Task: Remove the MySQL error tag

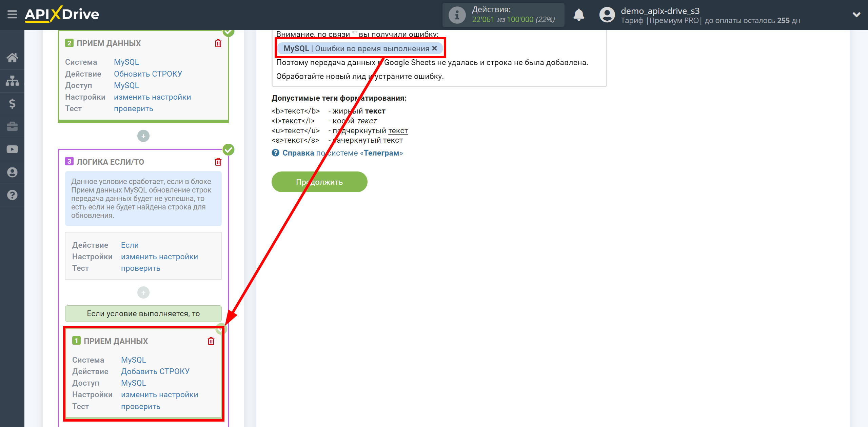Action: pyautogui.click(x=434, y=48)
